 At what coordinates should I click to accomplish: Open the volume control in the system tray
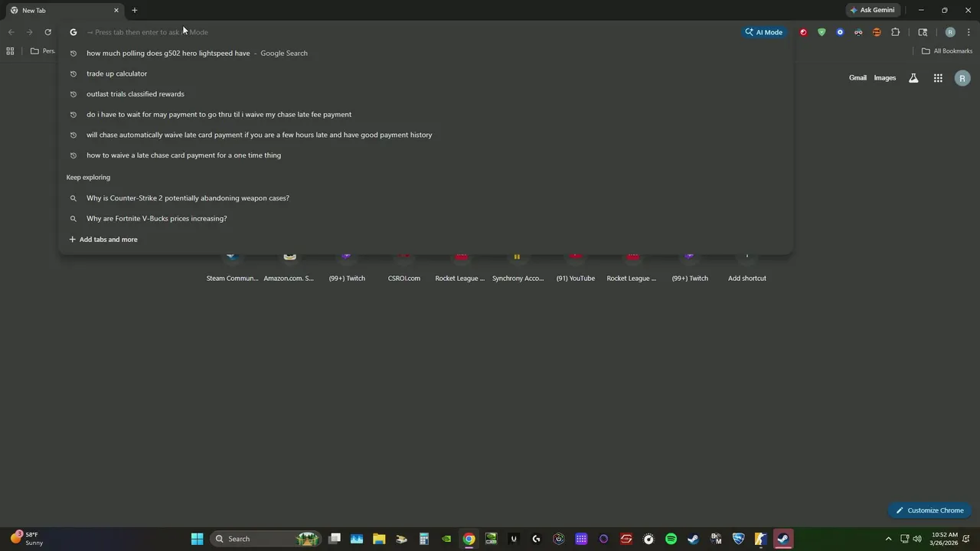pyautogui.click(x=917, y=539)
